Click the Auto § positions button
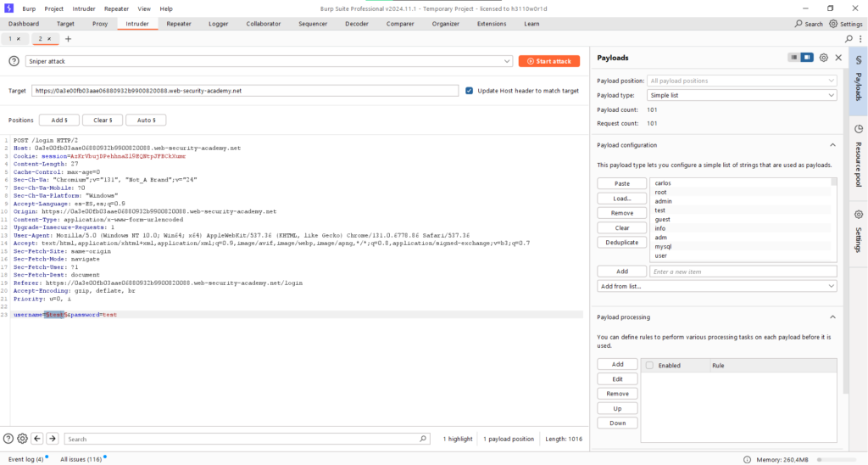Viewport: 868px width, 465px height. click(x=146, y=120)
